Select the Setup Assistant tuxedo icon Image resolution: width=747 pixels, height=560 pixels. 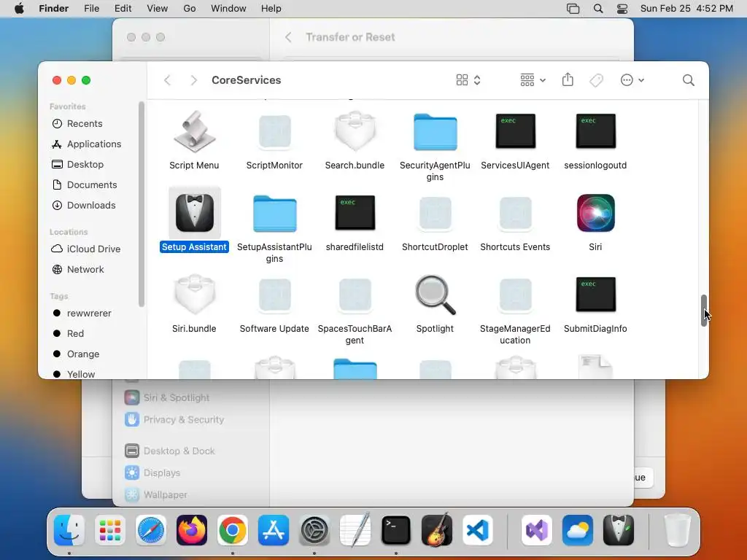click(194, 213)
